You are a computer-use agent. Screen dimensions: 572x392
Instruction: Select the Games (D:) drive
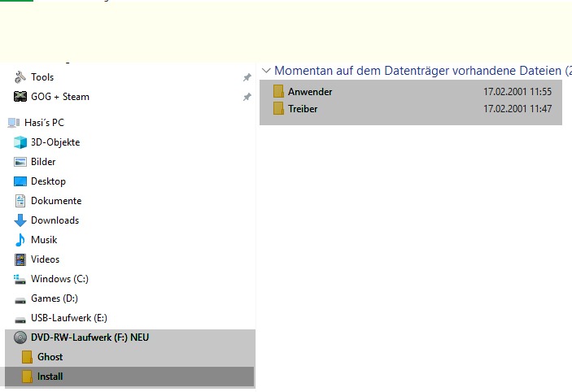[x=55, y=298]
